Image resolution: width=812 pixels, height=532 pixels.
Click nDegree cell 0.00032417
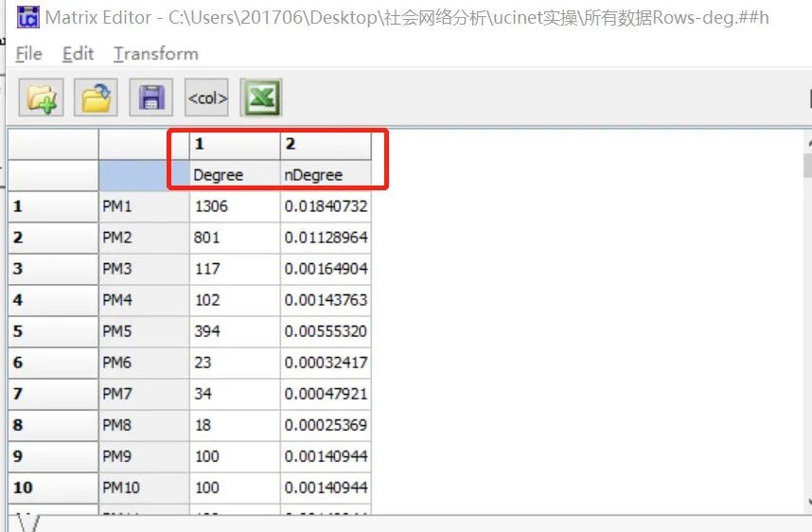[326, 363]
